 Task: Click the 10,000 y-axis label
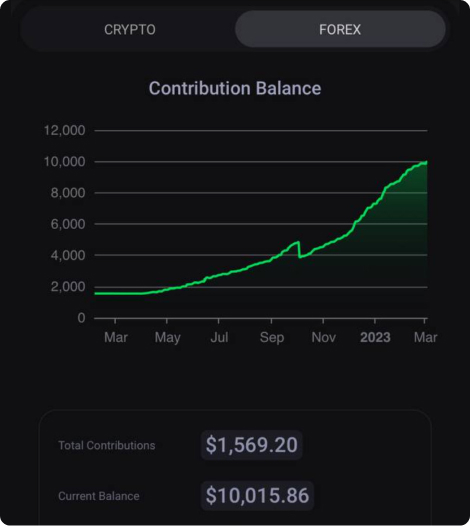pyautogui.click(x=65, y=162)
